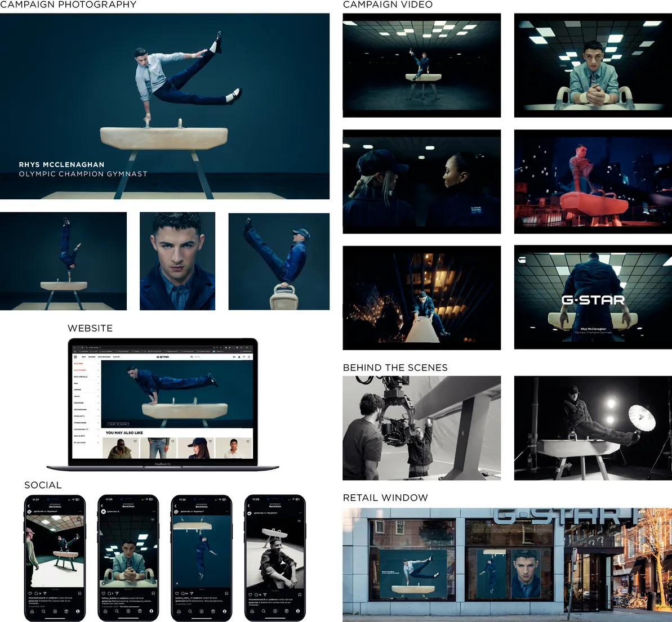The image size is (672, 622).
Task: Tap the more options dots on the 11:08 phone post
Action: [300, 513]
